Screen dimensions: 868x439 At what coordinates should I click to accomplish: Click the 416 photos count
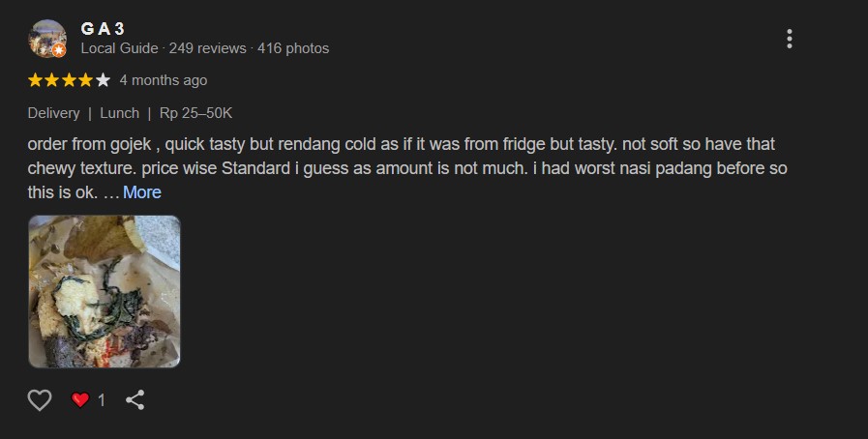pos(293,48)
